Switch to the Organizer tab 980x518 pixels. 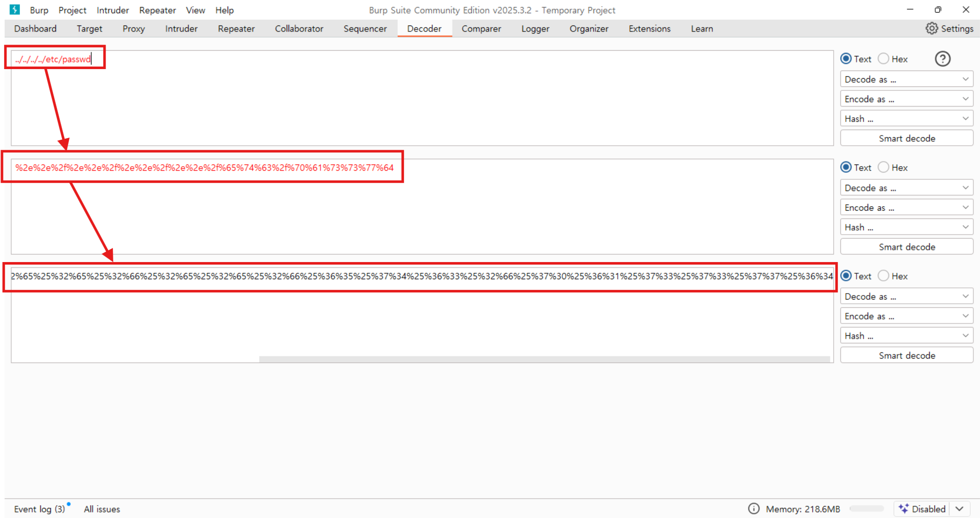point(589,29)
